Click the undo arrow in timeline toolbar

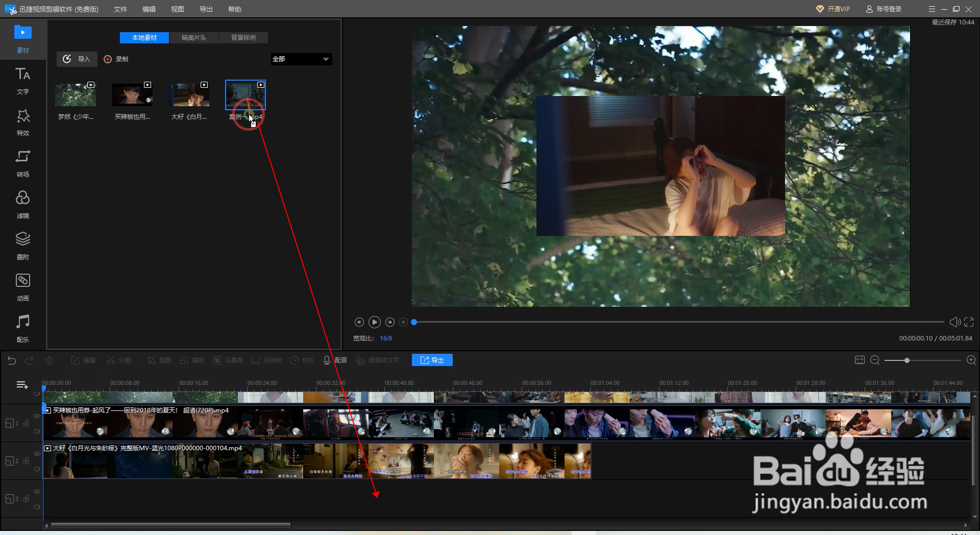[12, 360]
